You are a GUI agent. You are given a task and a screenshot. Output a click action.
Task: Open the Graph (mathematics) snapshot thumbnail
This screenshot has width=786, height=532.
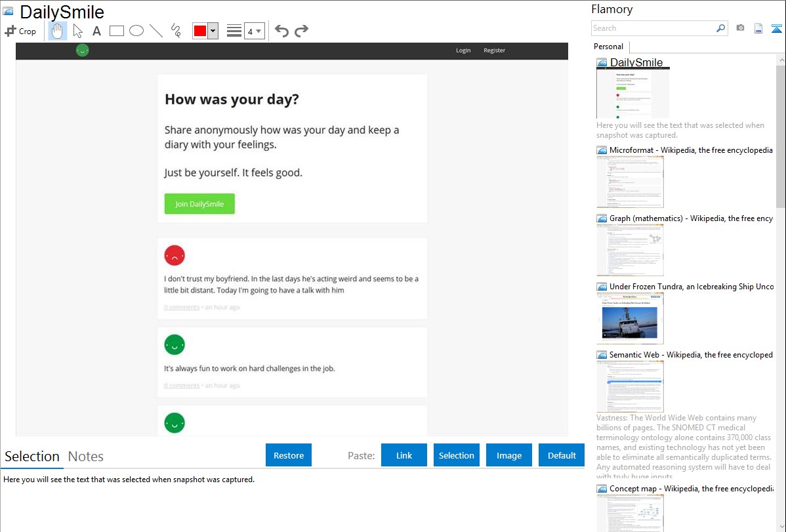[630, 250]
